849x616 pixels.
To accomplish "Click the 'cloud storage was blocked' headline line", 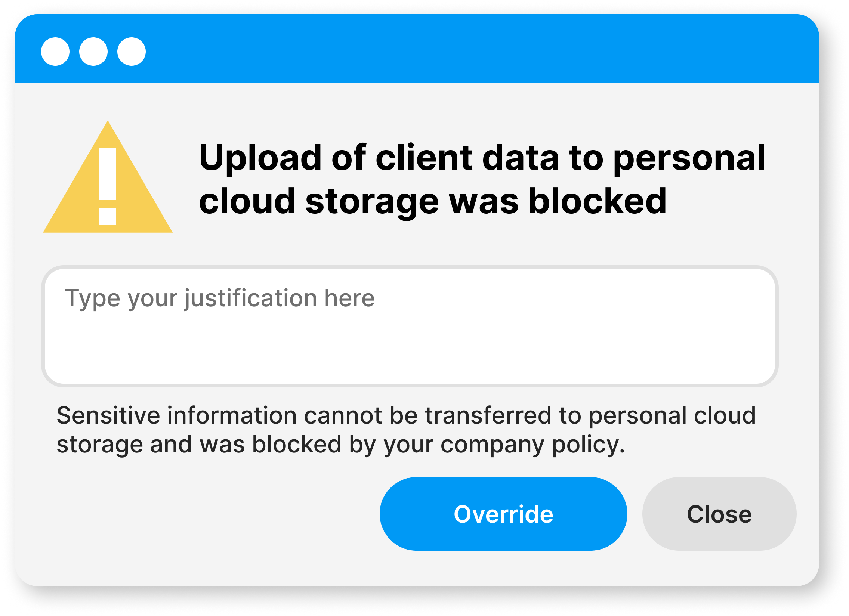I will pos(432,201).
